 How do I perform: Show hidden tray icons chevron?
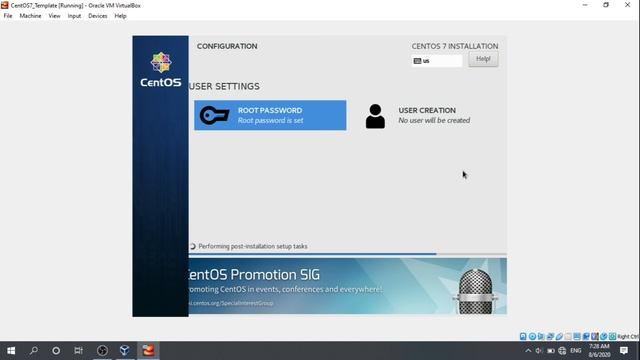pyautogui.click(x=528, y=351)
